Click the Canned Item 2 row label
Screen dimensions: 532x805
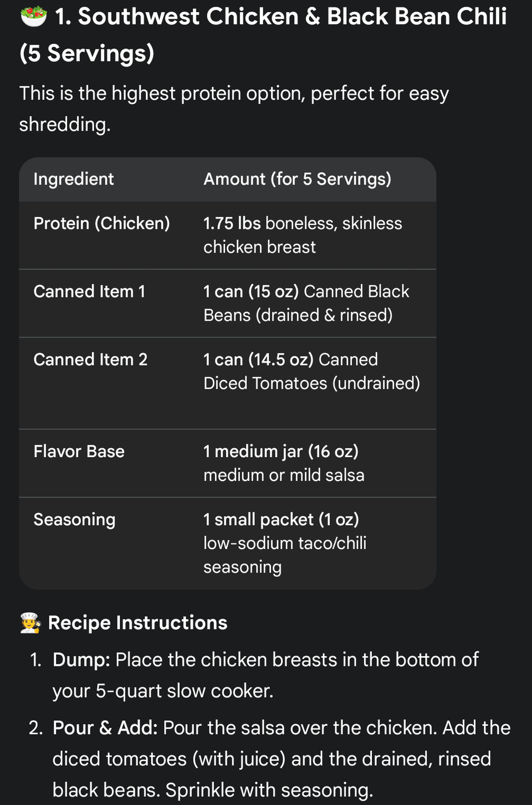[x=90, y=360]
